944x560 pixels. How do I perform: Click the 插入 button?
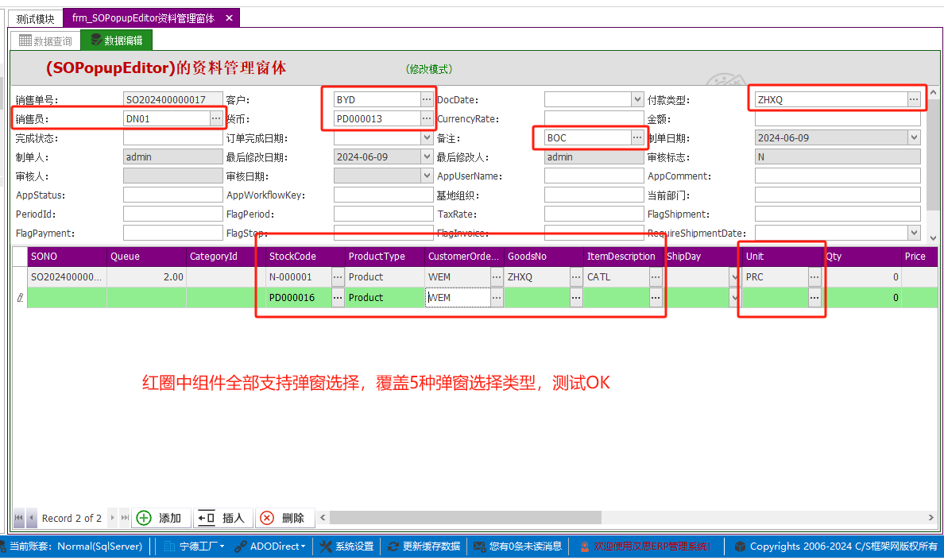222,518
